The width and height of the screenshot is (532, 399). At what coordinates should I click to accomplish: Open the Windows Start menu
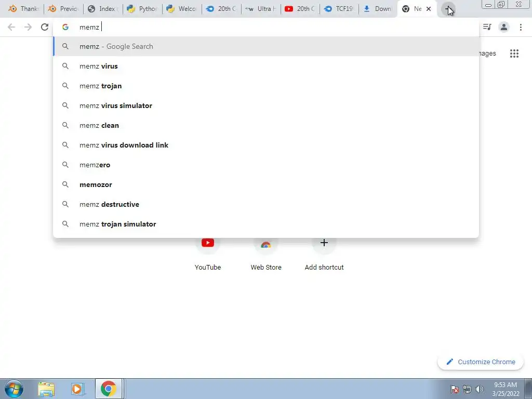(x=14, y=389)
